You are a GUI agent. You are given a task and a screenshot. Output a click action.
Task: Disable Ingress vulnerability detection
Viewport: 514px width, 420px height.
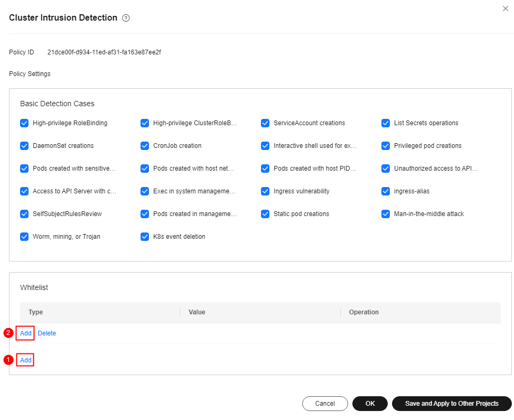coord(265,191)
